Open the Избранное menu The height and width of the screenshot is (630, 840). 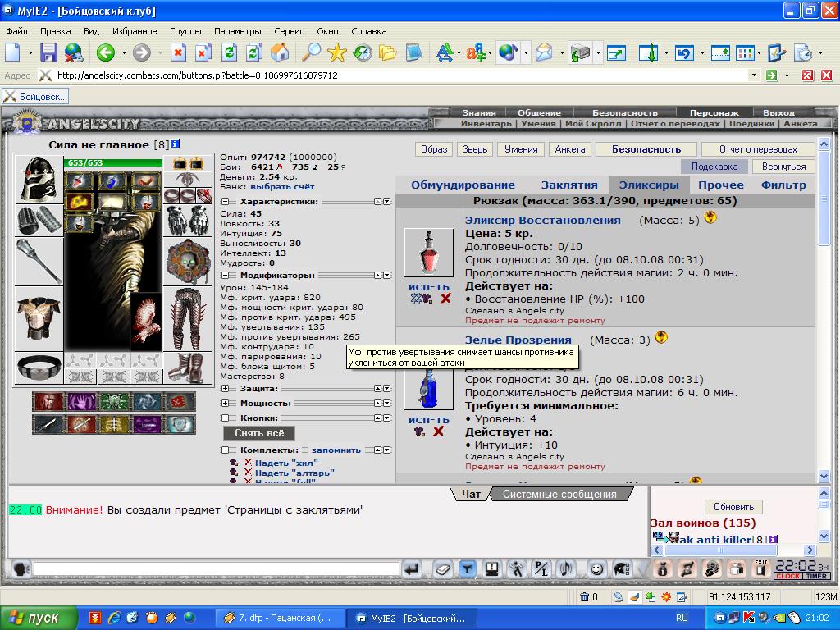tap(135, 31)
